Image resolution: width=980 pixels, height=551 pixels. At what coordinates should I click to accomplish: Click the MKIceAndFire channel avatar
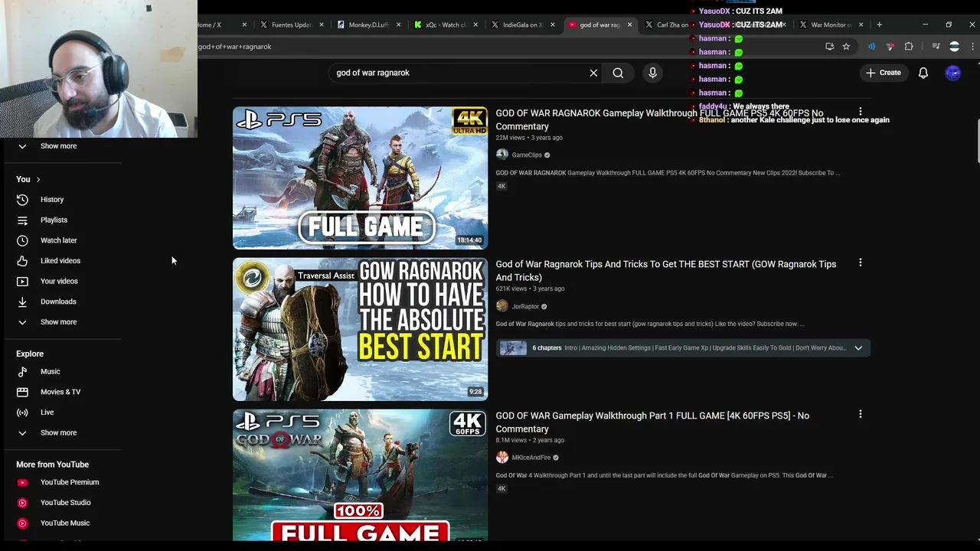click(502, 458)
